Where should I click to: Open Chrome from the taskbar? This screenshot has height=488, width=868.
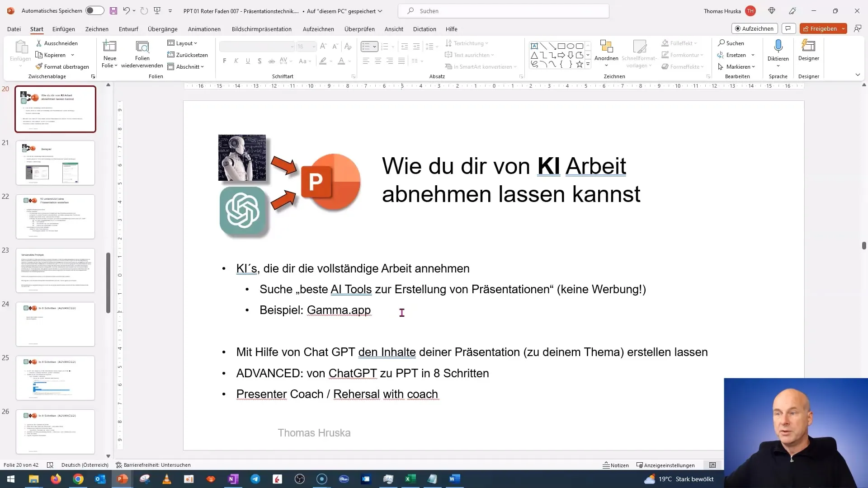78,479
